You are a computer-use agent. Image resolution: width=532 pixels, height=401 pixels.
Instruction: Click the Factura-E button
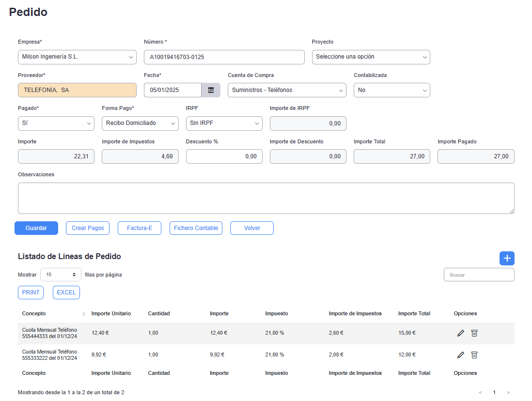coord(140,228)
